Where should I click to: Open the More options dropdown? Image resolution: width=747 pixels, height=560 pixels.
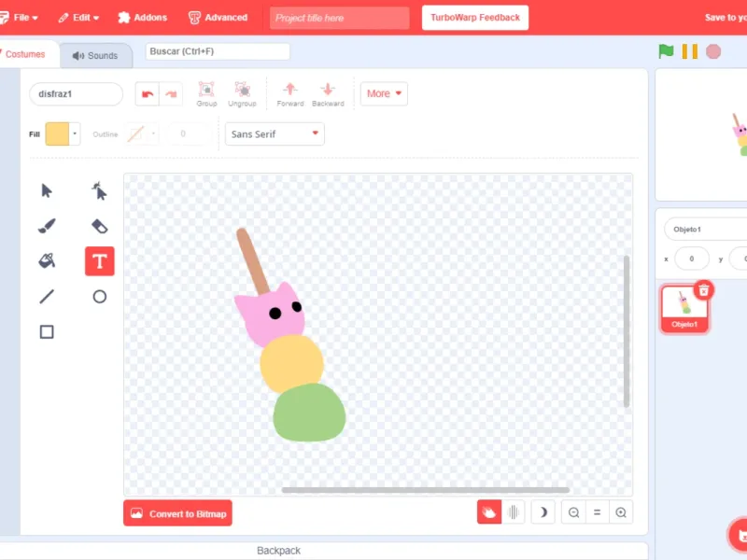pyautogui.click(x=384, y=93)
